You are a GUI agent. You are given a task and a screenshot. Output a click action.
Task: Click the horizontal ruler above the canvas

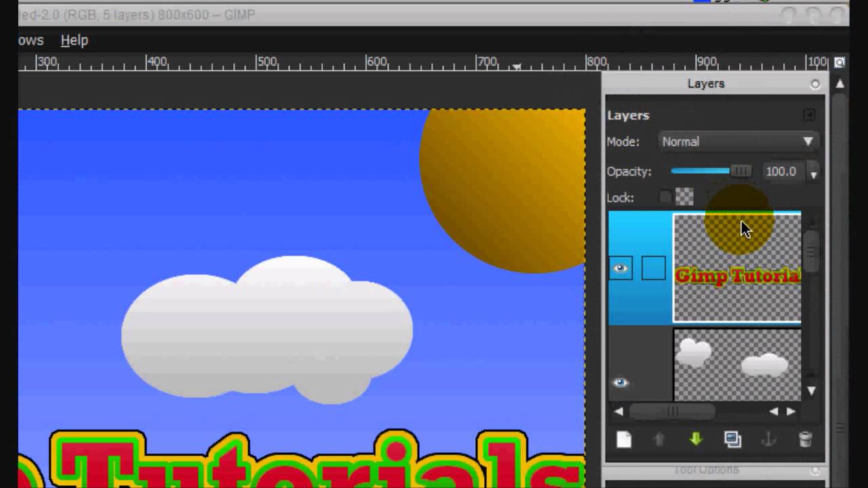(x=424, y=62)
